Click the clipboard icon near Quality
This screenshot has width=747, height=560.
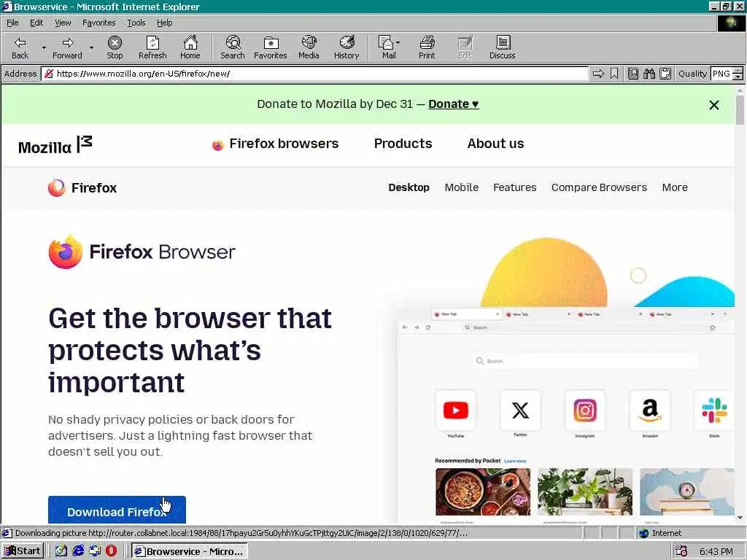[x=665, y=74]
